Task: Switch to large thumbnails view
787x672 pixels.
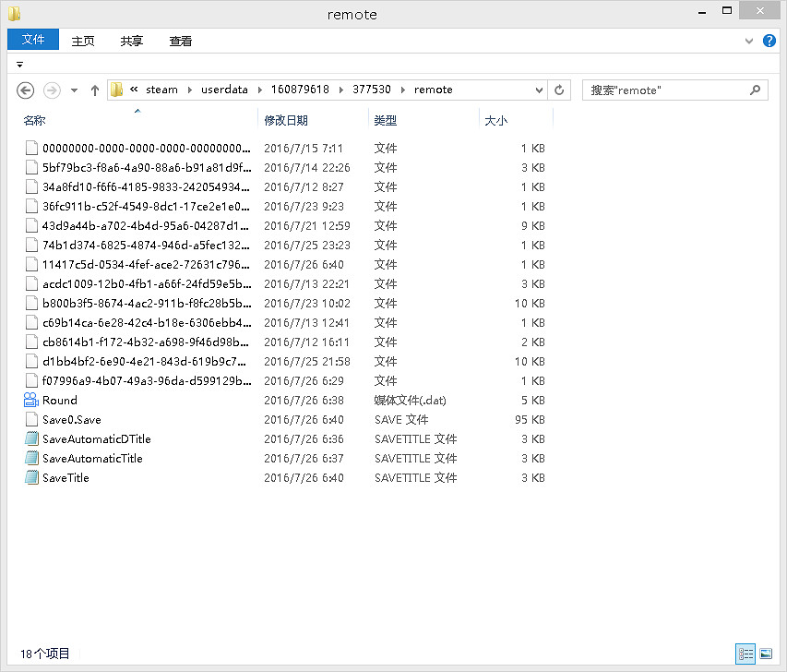Action: (767, 654)
